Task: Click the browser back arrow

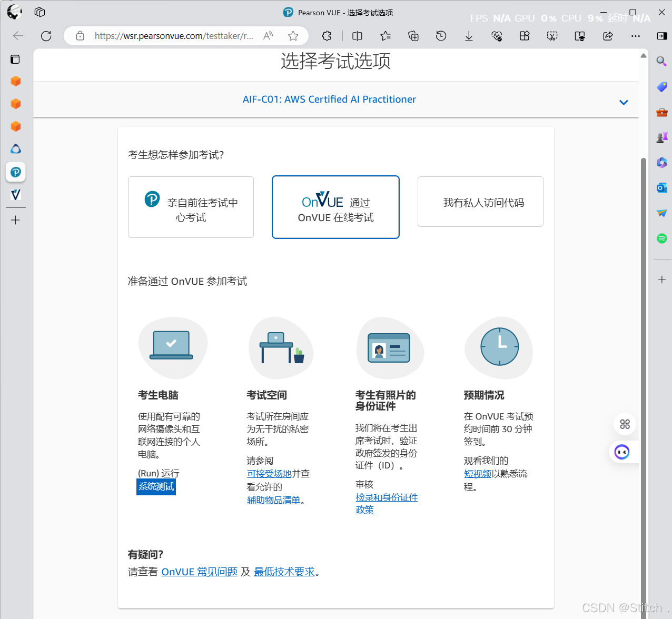Action: (18, 36)
